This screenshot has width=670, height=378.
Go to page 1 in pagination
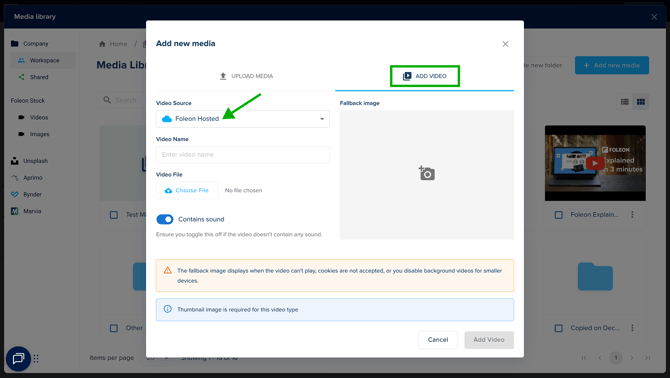coord(616,357)
